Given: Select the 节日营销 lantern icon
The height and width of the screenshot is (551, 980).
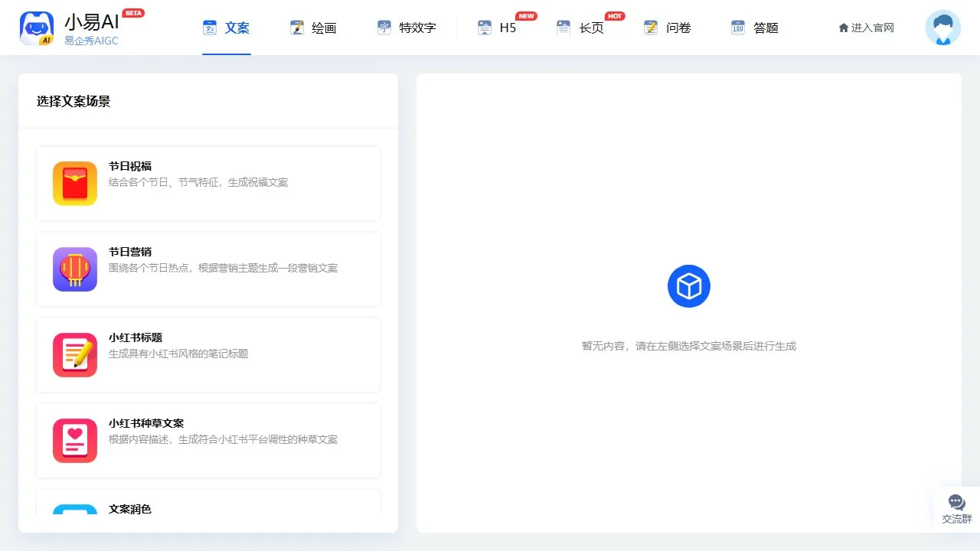Looking at the screenshot, I should (75, 269).
